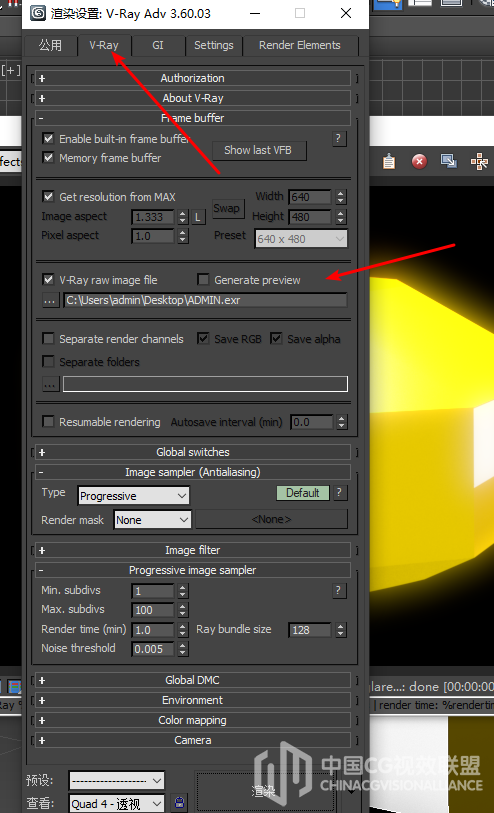Click the Autosave interval value field
The height and width of the screenshot is (813, 494).
click(x=312, y=422)
